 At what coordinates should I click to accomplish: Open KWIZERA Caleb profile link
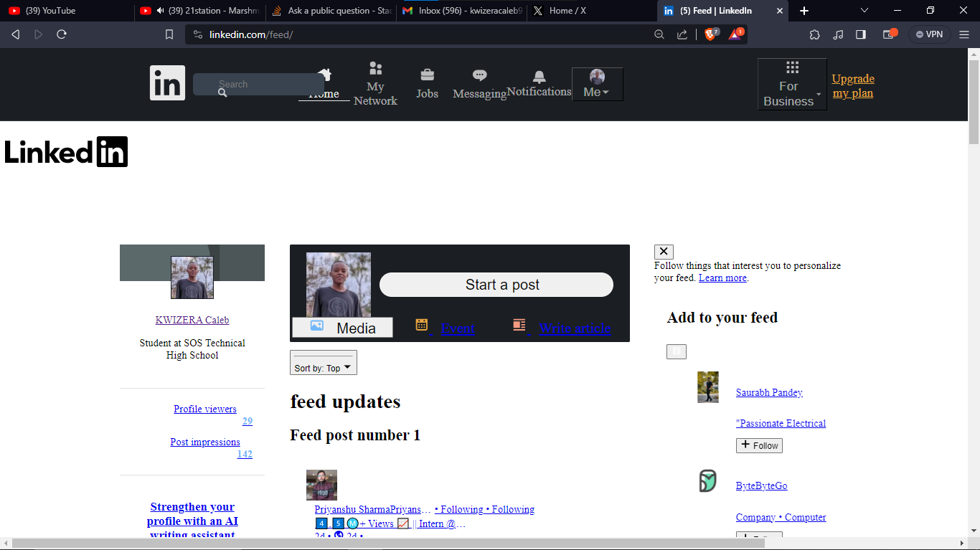(x=192, y=320)
